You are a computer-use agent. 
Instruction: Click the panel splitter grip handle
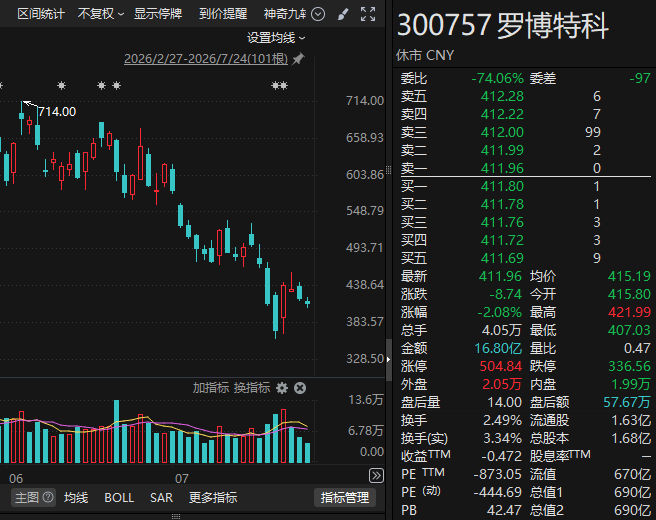pos(389,170)
